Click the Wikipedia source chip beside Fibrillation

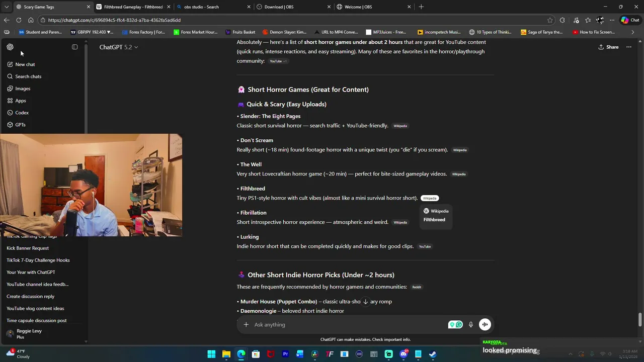[400, 222]
